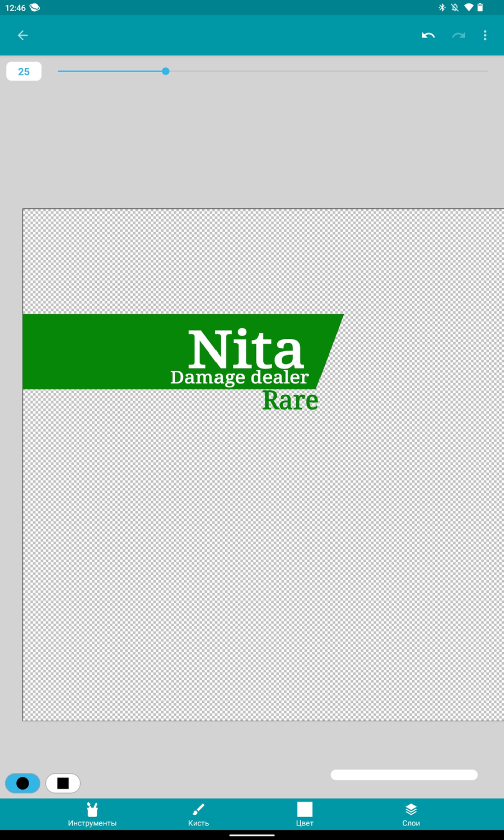The image size is (504, 840).
Task: Open the three-dot overflow menu
Action: [x=485, y=35]
